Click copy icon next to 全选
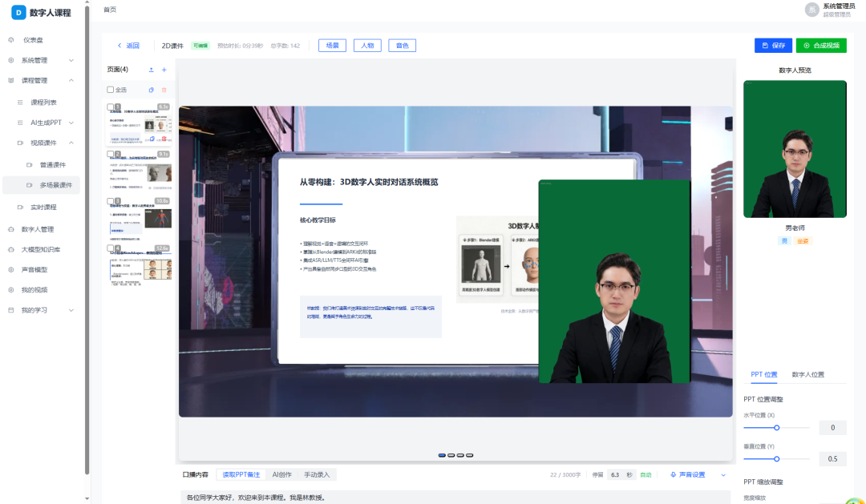The image size is (866, 504). tap(152, 90)
